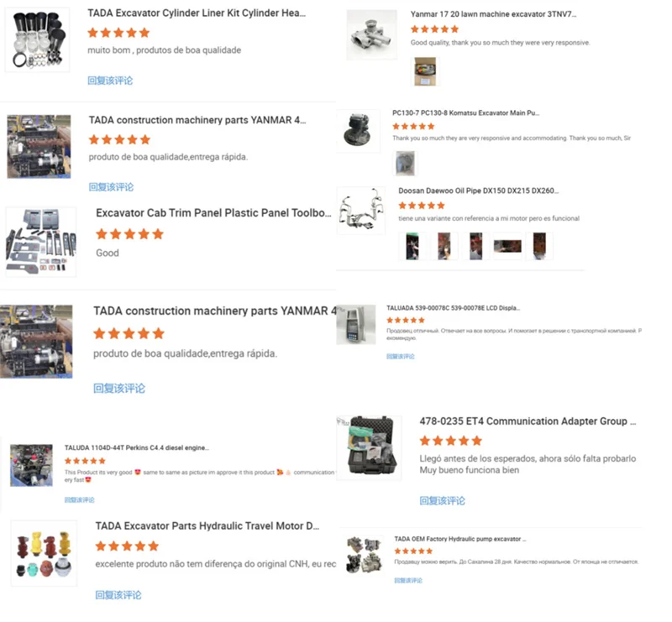672x622 pixels.
Task: Select the PC130-7 Komatsu main pump thumbnail
Action: (360, 131)
